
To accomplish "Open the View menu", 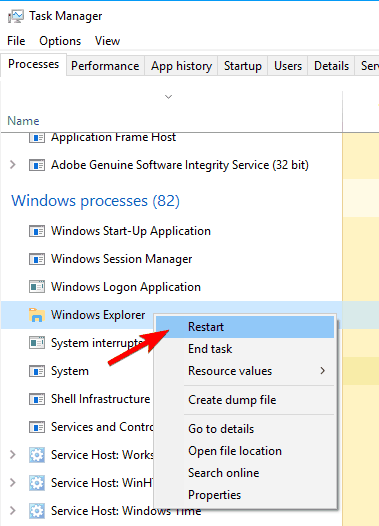I will [x=107, y=41].
